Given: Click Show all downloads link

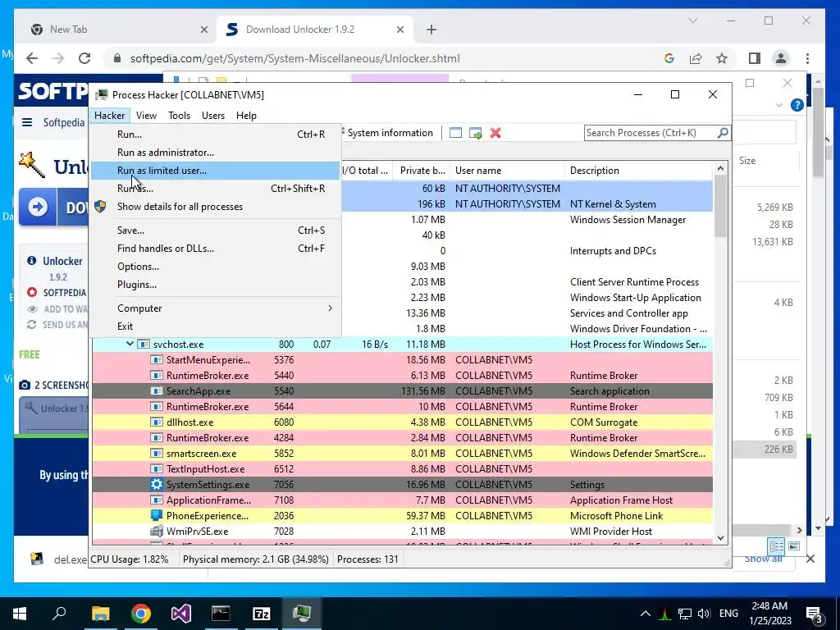Looking at the screenshot, I should point(764,559).
